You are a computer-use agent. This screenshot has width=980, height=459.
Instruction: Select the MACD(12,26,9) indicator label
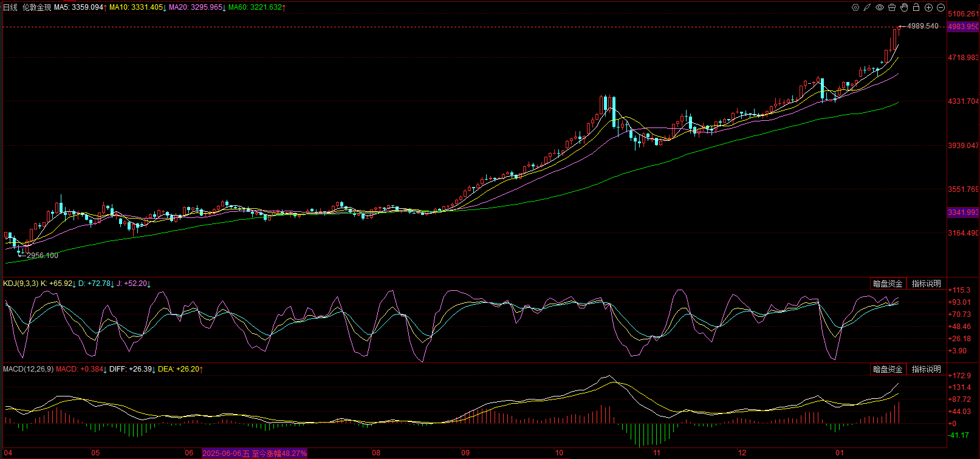click(x=28, y=369)
